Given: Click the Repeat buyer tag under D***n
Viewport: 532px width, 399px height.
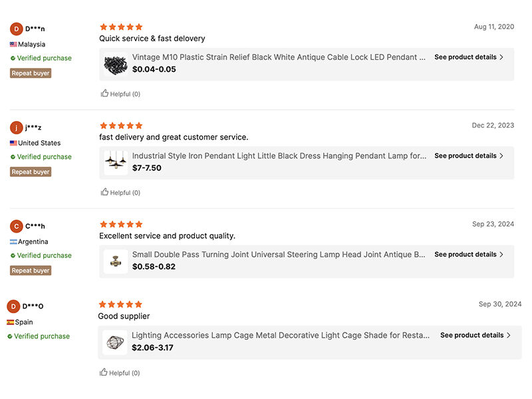Looking at the screenshot, I should pos(30,72).
